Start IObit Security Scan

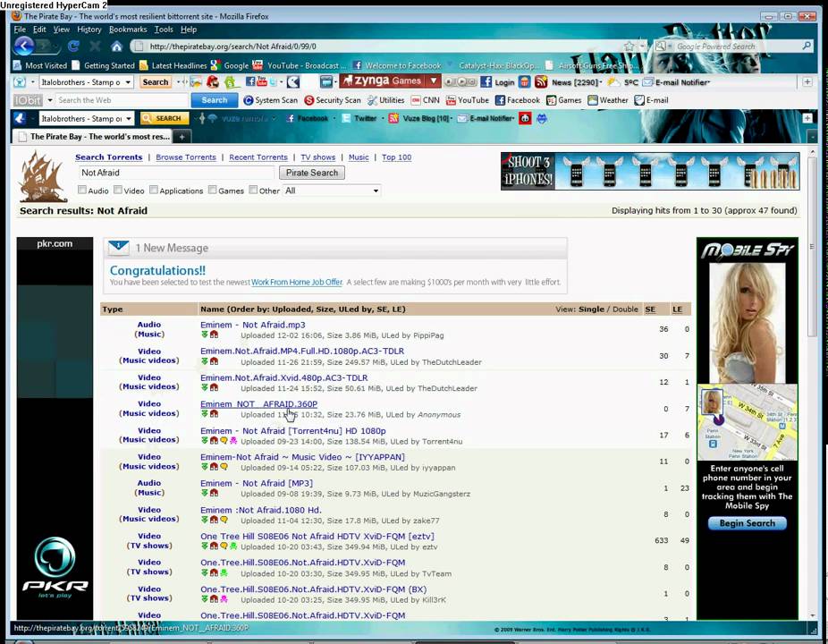[333, 100]
